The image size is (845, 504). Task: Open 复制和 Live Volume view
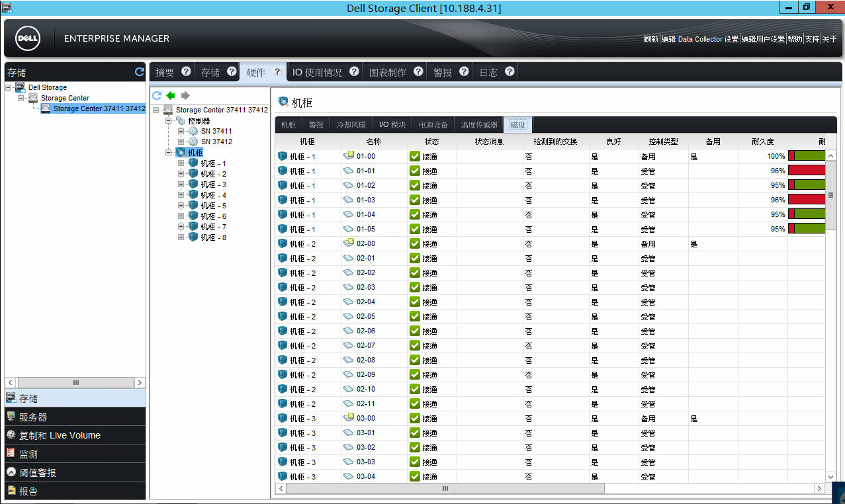pyautogui.click(x=75, y=435)
